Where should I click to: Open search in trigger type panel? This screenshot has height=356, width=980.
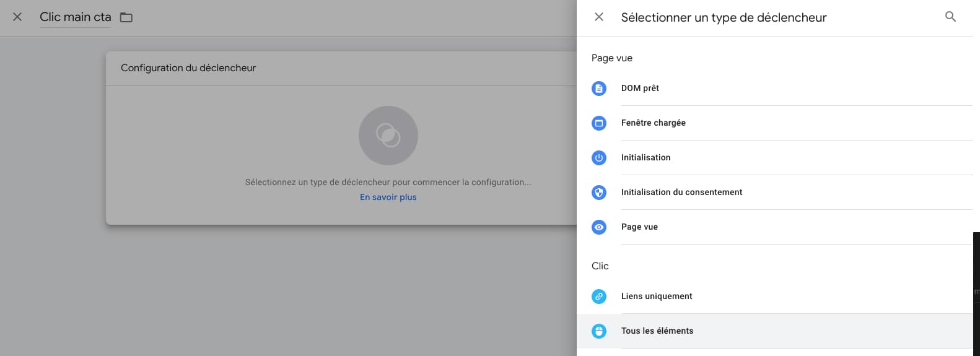tap(950, 17)
